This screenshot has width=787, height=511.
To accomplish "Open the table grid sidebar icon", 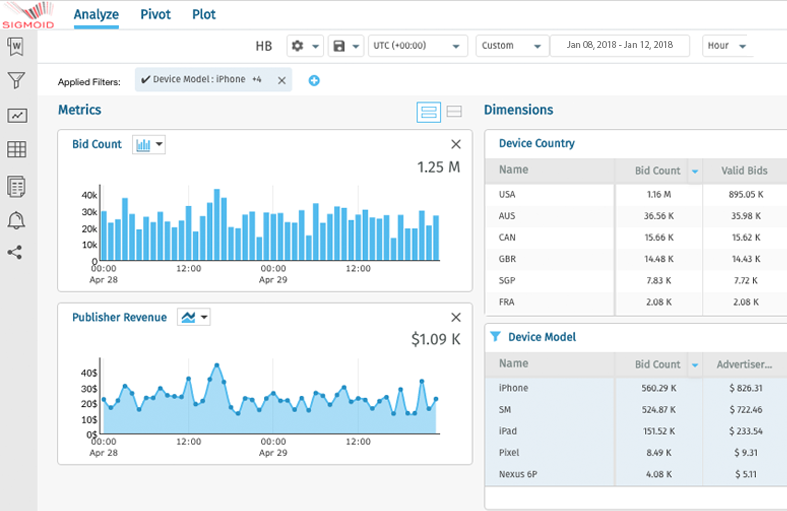I will (x=16, y=150).
